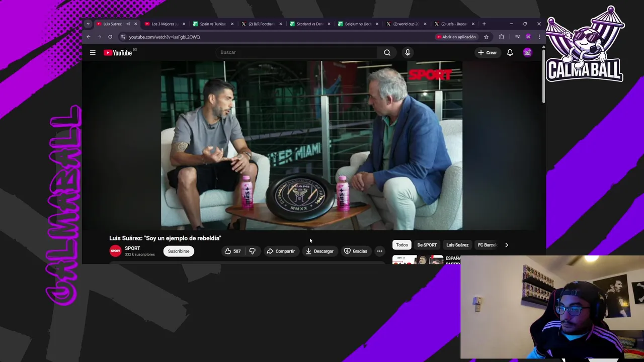Click the Crear create button

point(487,52)
